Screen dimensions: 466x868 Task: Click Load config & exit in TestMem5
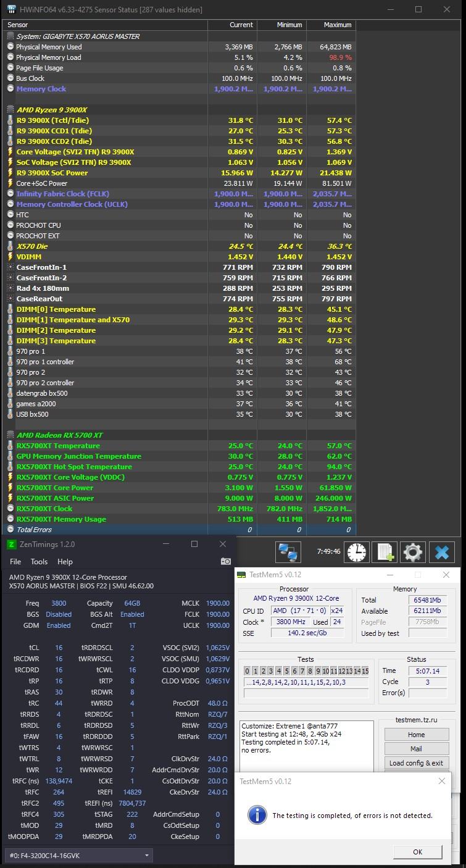416,763
